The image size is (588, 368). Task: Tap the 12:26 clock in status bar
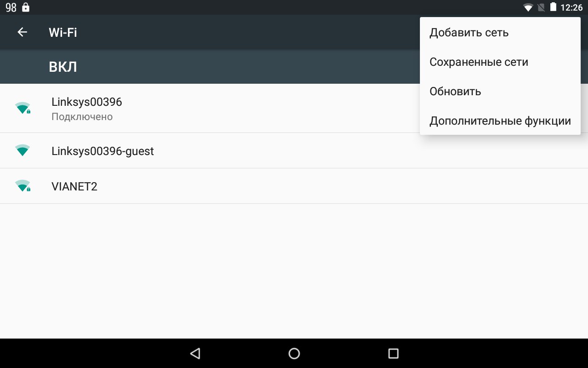(x=571, y=7)
